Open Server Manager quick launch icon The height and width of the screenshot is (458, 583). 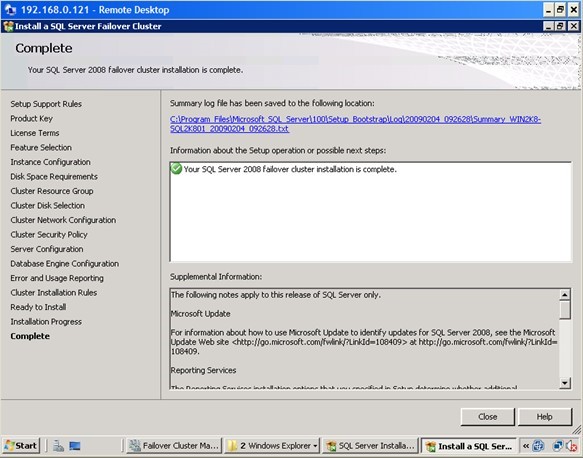[x=58, y=445]
